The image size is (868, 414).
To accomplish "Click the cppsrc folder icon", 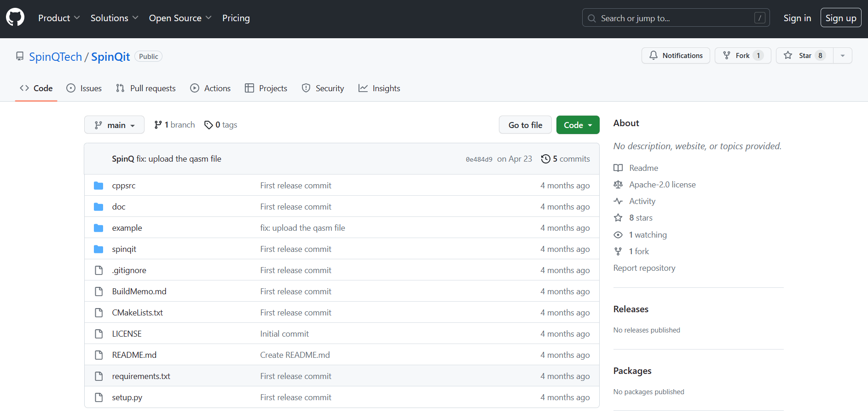I will 98,186.
